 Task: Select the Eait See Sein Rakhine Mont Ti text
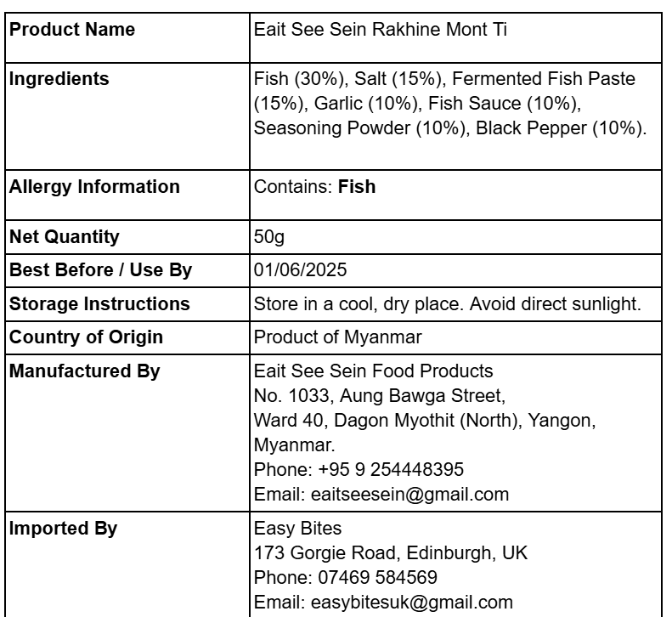(380, 30)
